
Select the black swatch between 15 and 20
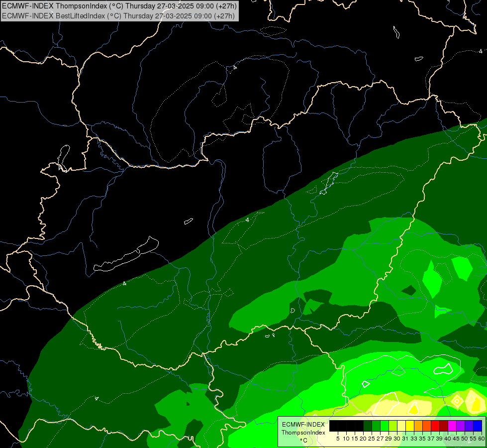point(359,426)
